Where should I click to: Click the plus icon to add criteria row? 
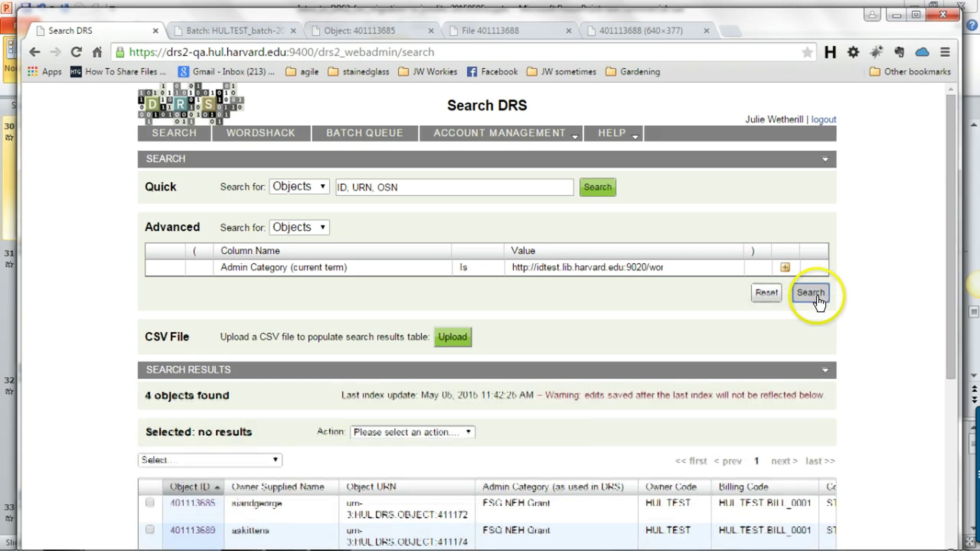coord(785,267)
